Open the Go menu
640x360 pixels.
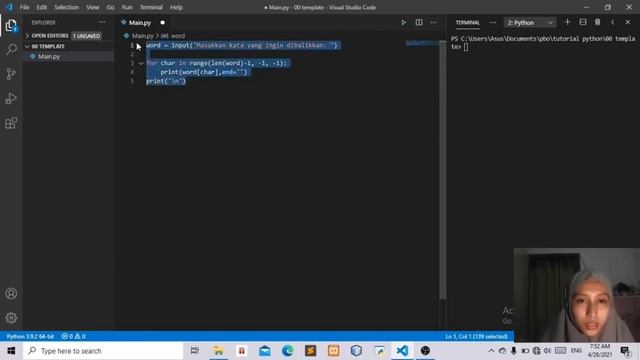pos(111,7)
